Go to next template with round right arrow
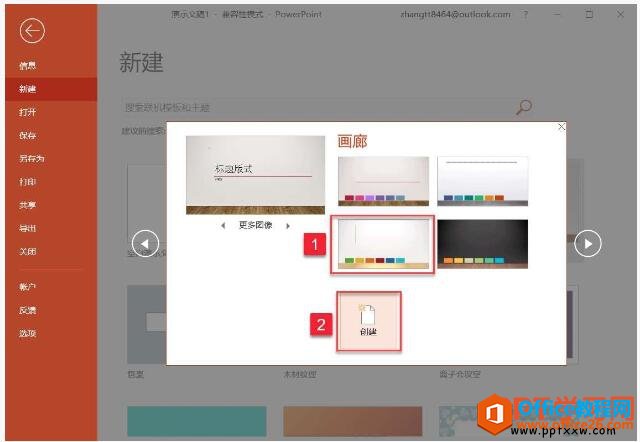 (x=588, y=243)
